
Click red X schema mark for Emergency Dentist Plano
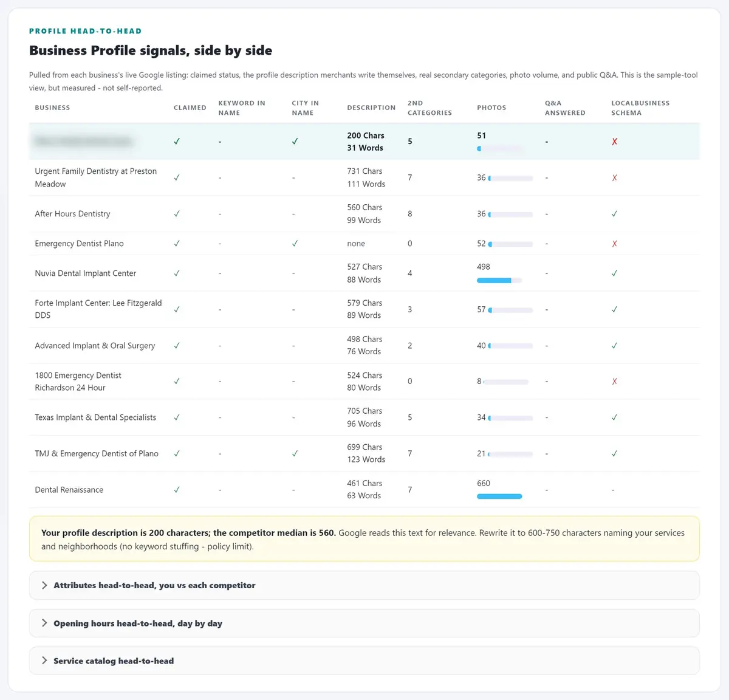pyautogui.click(x=615, y=244)
